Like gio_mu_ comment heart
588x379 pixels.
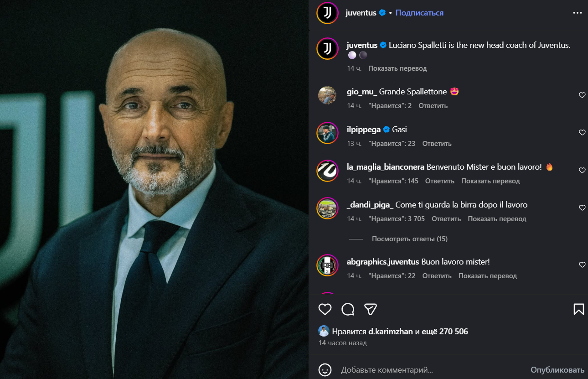pyautogui.click(x=582, y=95)
